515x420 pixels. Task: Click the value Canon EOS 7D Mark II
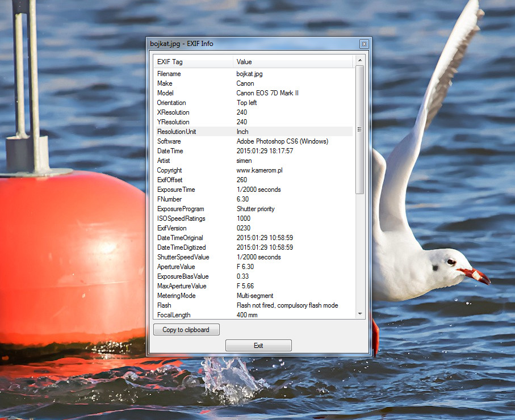[x=267, y=93]
